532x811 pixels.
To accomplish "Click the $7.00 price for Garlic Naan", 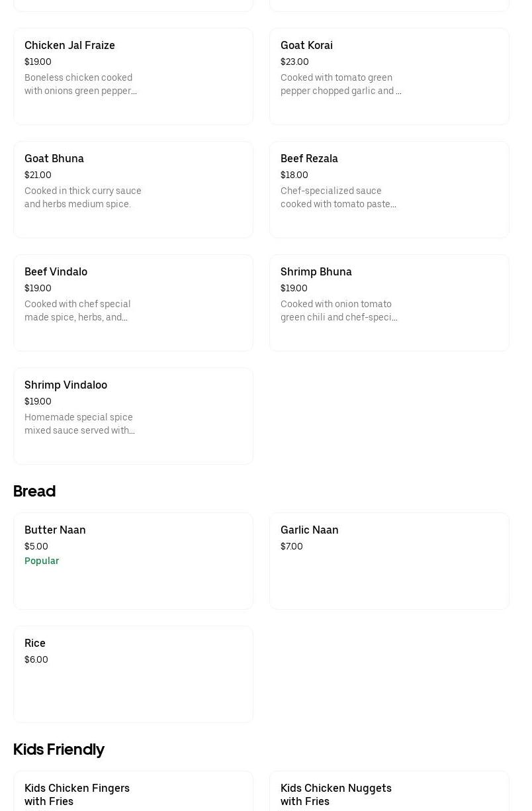I will [292, 547].
